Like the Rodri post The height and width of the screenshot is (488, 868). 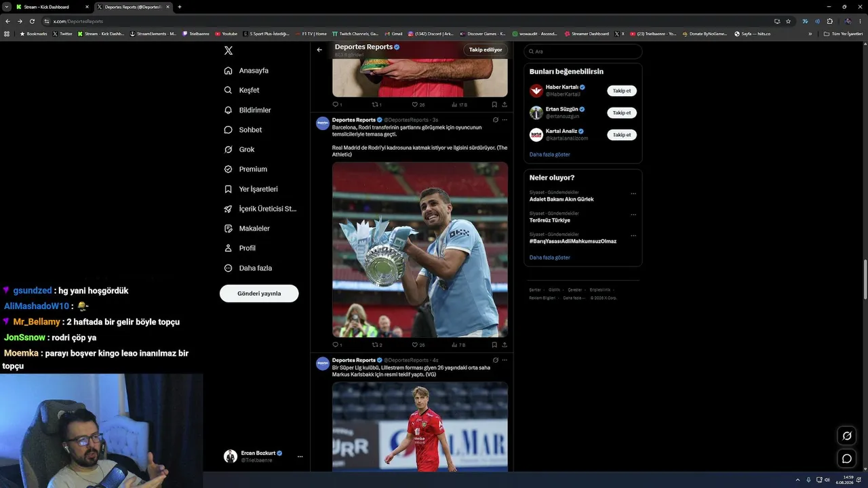[x=418, y=345]
